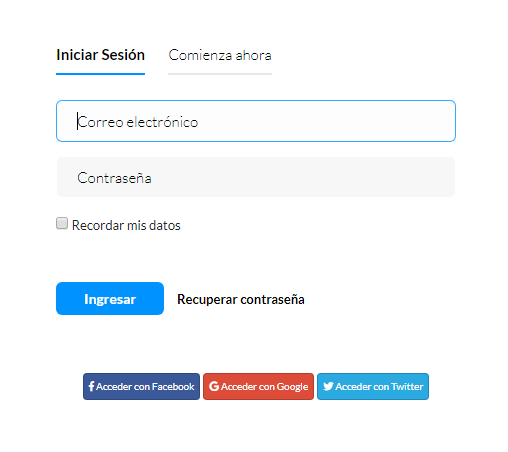Click the "Recordar mis datos" label text
Viewport: 508px width, 452px height.
tap(126, 226)
